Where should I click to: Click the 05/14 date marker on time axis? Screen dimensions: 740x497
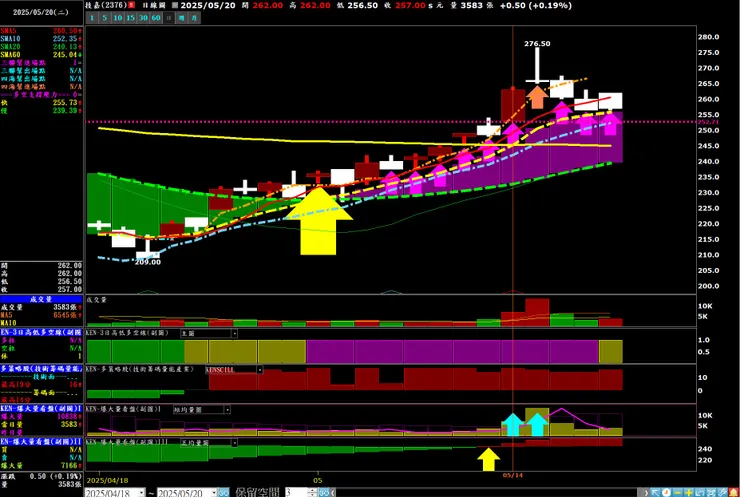[x=513, y=475]
